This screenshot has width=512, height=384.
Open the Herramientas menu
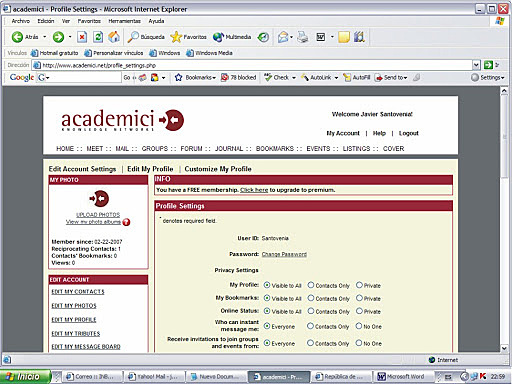point(124,21)
